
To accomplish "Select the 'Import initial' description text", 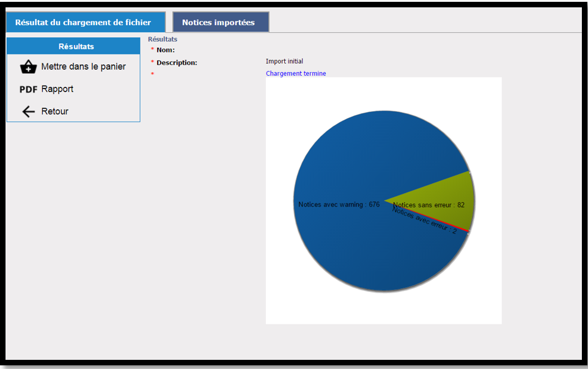I will (x=284, y=61).
